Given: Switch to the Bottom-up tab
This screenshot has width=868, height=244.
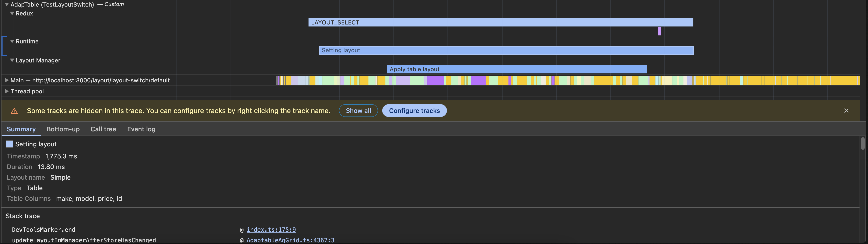Looking at the screenshot, I should [x=63, y=129].
